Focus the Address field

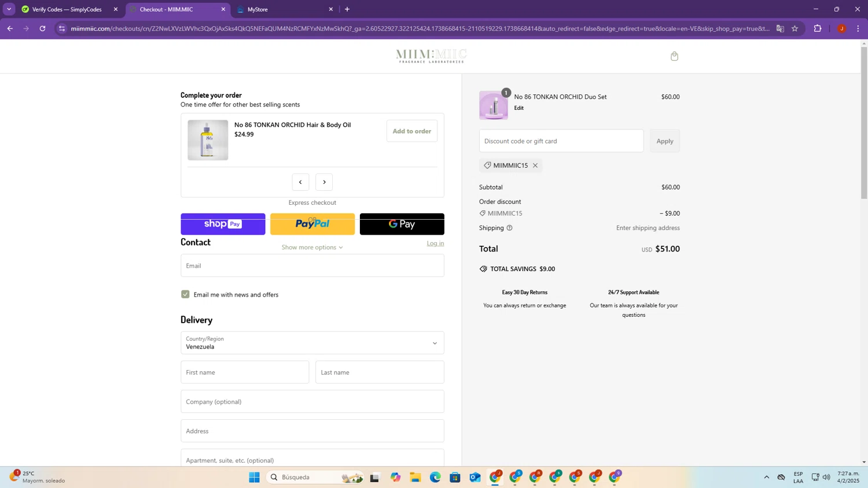(312, 431)
